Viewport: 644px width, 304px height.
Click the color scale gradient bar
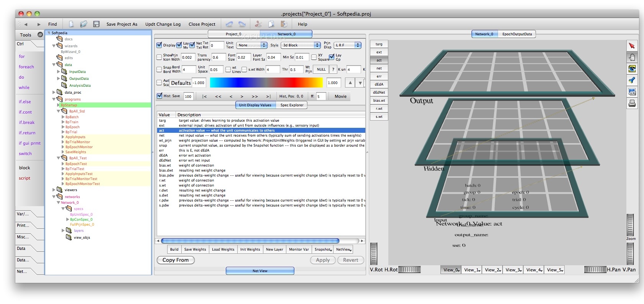coord(266,83)
